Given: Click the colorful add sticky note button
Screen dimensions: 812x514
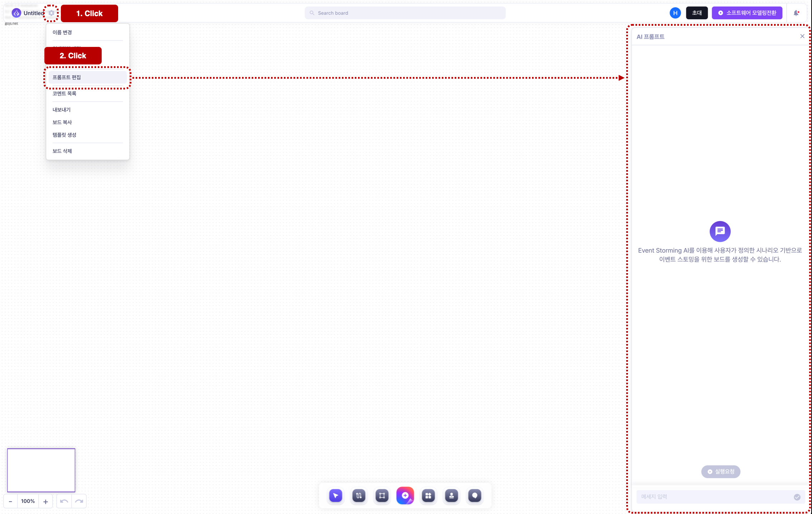Looking at the screenshot, I should (x=405, y=495).
